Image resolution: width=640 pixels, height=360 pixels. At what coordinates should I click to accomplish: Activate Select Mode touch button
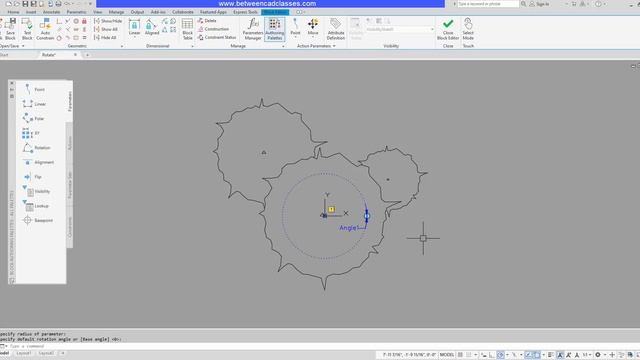[468, 29]
